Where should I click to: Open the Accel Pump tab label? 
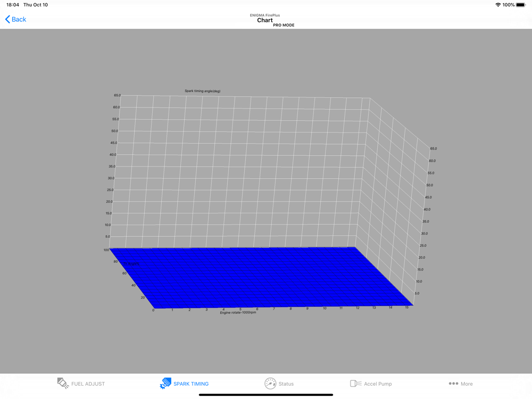[378, 384]
